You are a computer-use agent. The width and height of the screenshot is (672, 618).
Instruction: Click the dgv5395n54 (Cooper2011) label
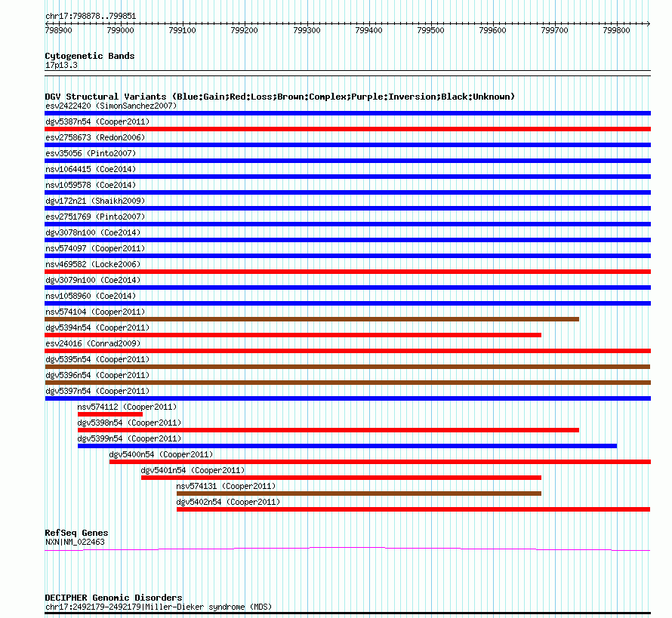click(97, 359)
